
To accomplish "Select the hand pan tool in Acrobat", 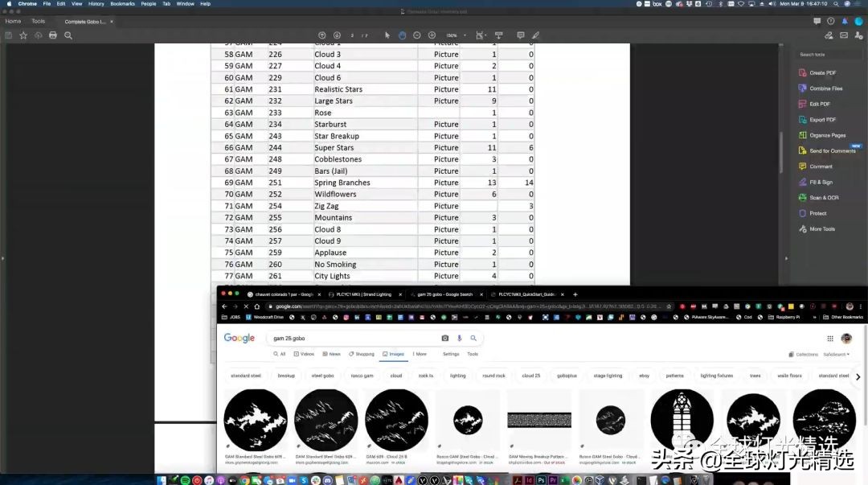I will (x=402, y=35).
